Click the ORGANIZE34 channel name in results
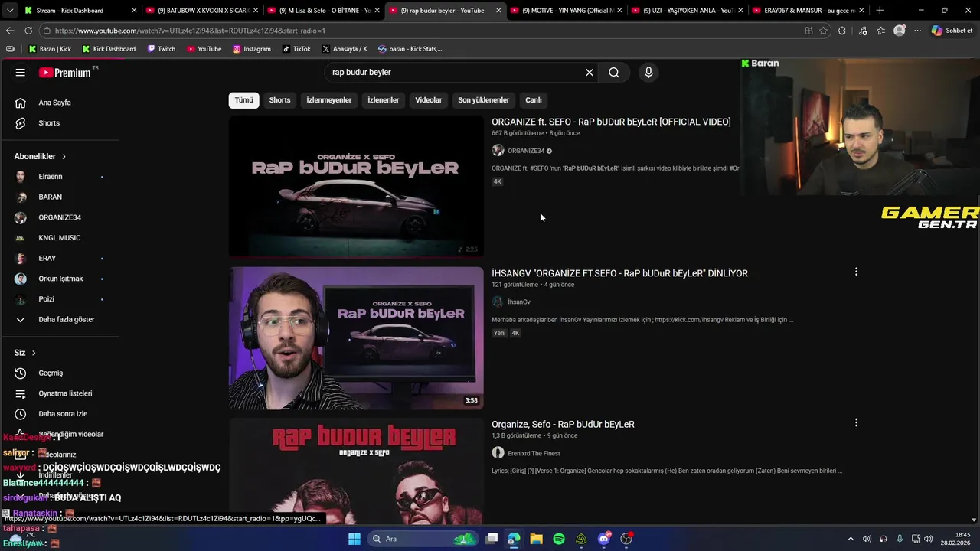 [x=526, y=151]
